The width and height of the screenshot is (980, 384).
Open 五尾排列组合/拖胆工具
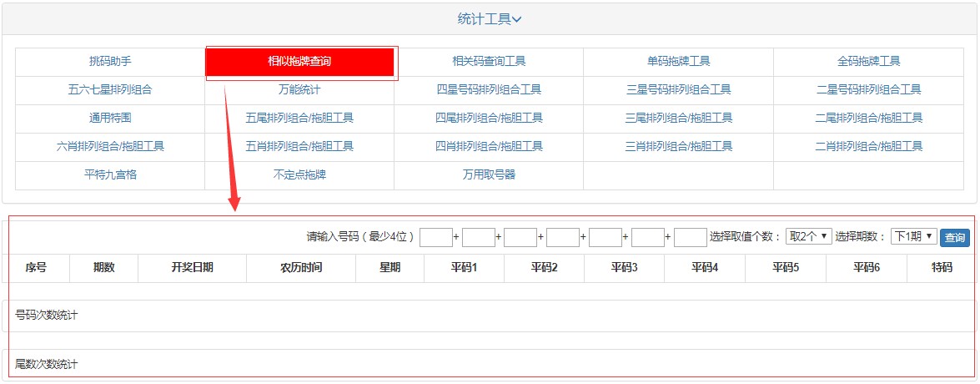[299, 118]
